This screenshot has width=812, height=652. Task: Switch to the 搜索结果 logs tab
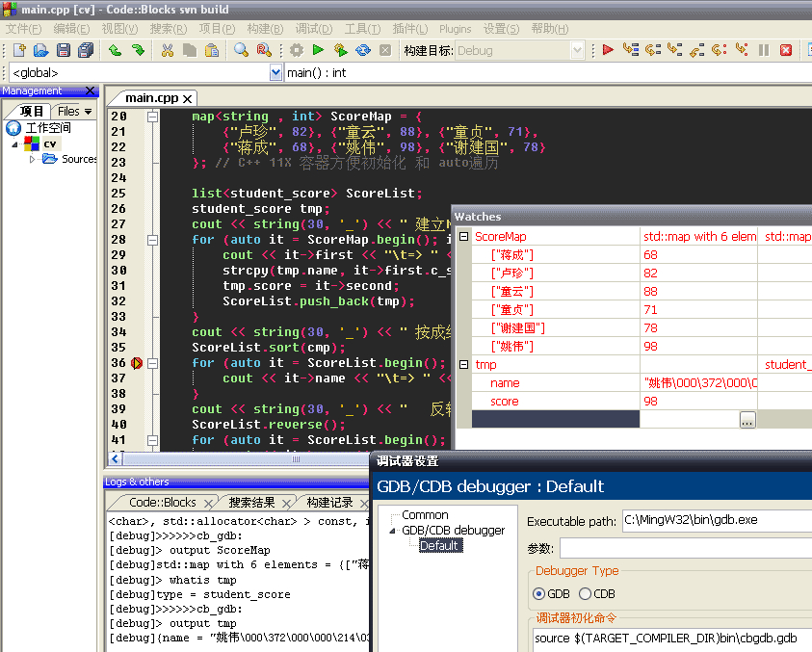[x=251, y=503]
